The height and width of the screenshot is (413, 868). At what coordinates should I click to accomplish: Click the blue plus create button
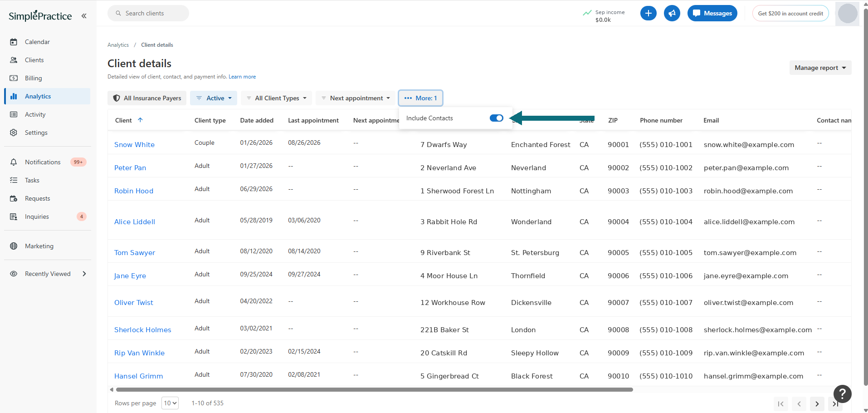pyautogui.click(x=648, y=13)
